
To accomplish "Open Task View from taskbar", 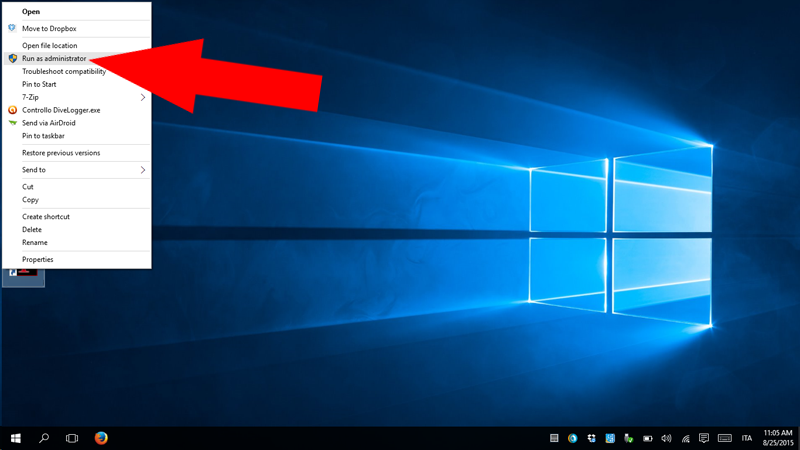I will [x=72, y=438].
